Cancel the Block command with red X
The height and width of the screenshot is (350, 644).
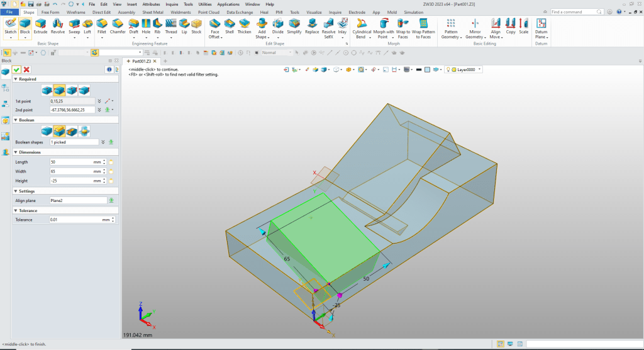(26, 69)
